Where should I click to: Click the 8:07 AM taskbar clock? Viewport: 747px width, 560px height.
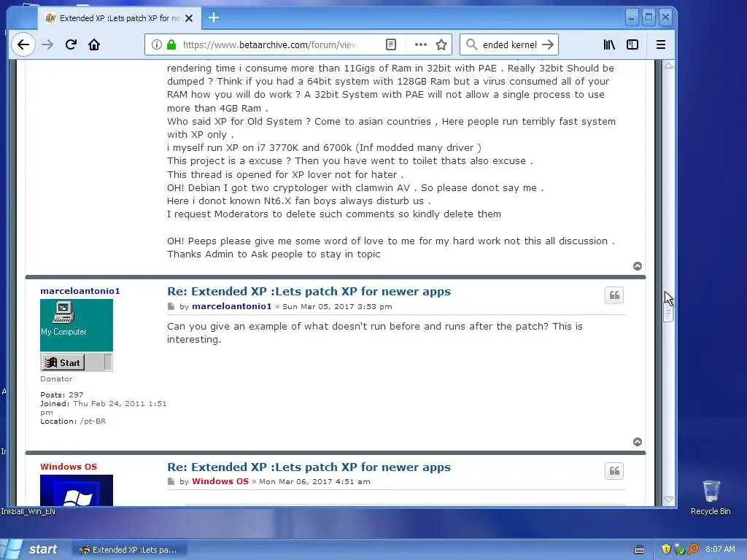point(720,550)
